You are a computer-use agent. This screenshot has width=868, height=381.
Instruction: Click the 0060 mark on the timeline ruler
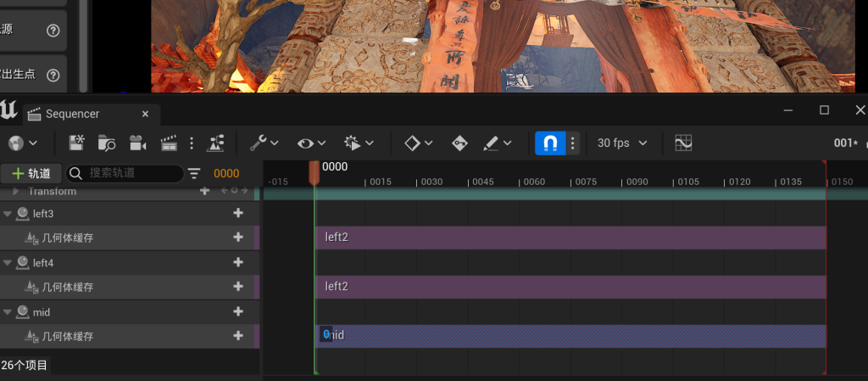click(x=534, y=182)
